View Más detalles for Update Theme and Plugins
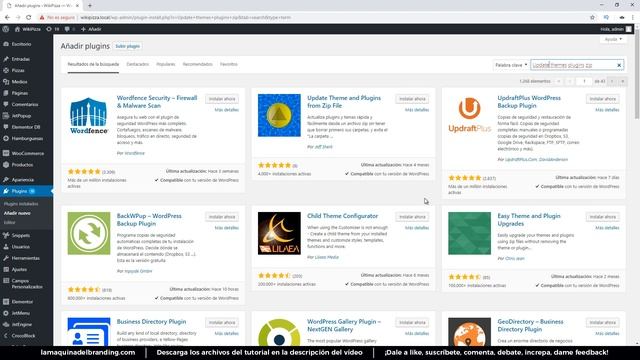 (417, 110)
